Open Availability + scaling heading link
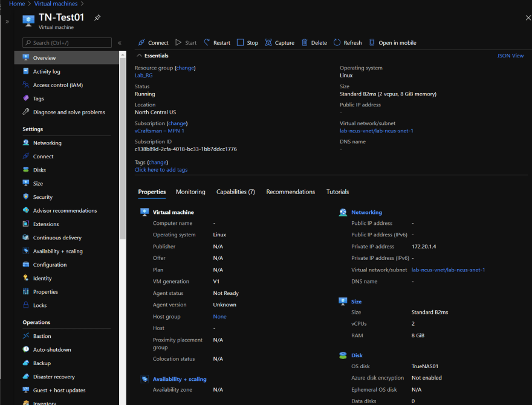532x405 pixels. click(180, 379)
